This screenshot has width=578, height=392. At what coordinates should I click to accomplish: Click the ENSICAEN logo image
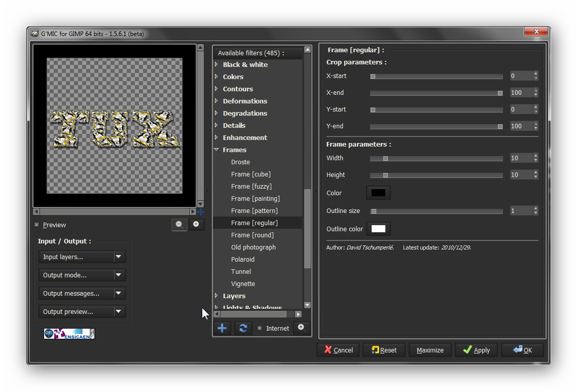69,334
